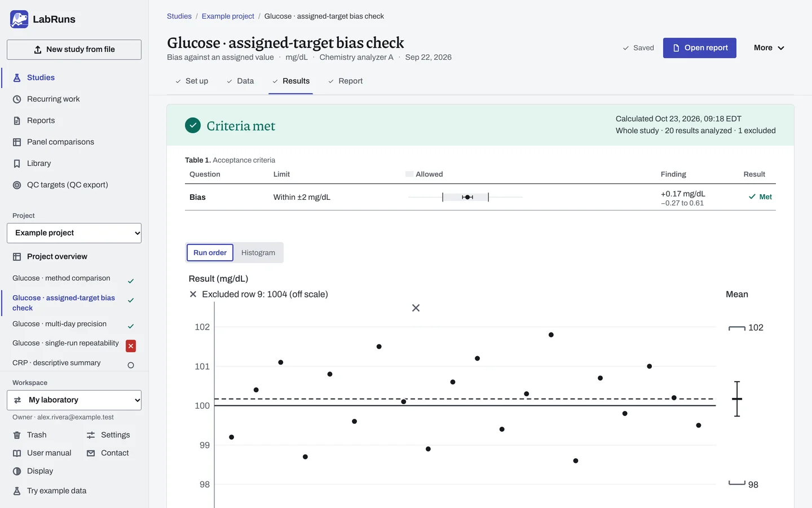Select Glucose single-run repeatability study
Image resolution: width=812 pixels, height=508 pixels.
65,343
